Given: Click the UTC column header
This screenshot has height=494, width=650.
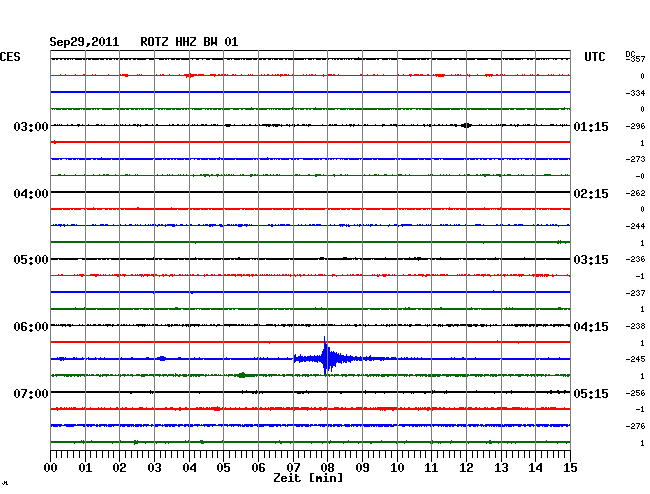Looking at the screenshot, I should tap(594, 57).
